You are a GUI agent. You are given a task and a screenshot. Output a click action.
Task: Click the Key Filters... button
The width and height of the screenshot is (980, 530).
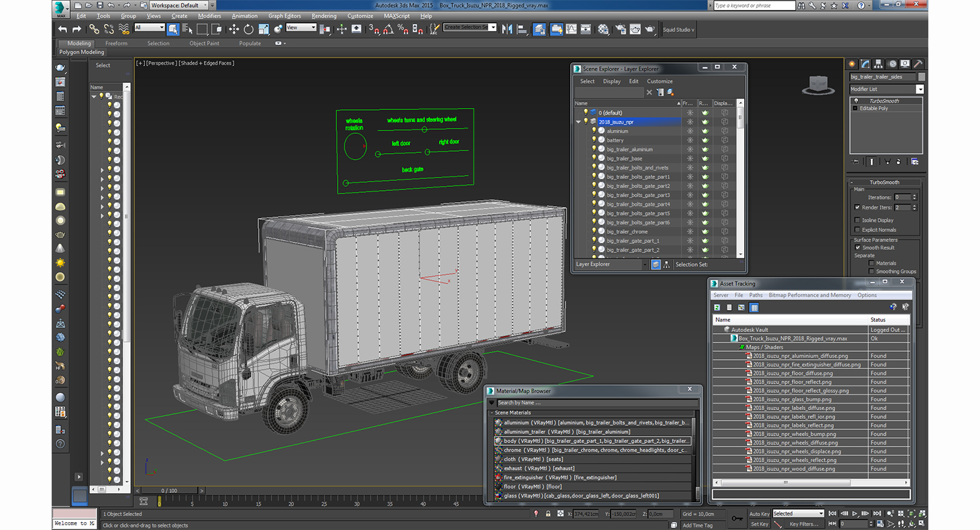coord(804,524)
